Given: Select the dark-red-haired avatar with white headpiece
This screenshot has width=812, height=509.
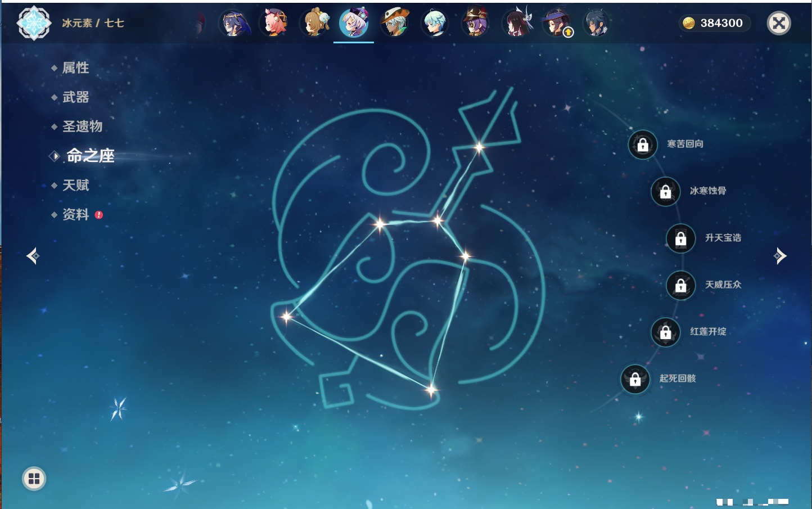Looking at the screenshot, I should coord(516,23).
